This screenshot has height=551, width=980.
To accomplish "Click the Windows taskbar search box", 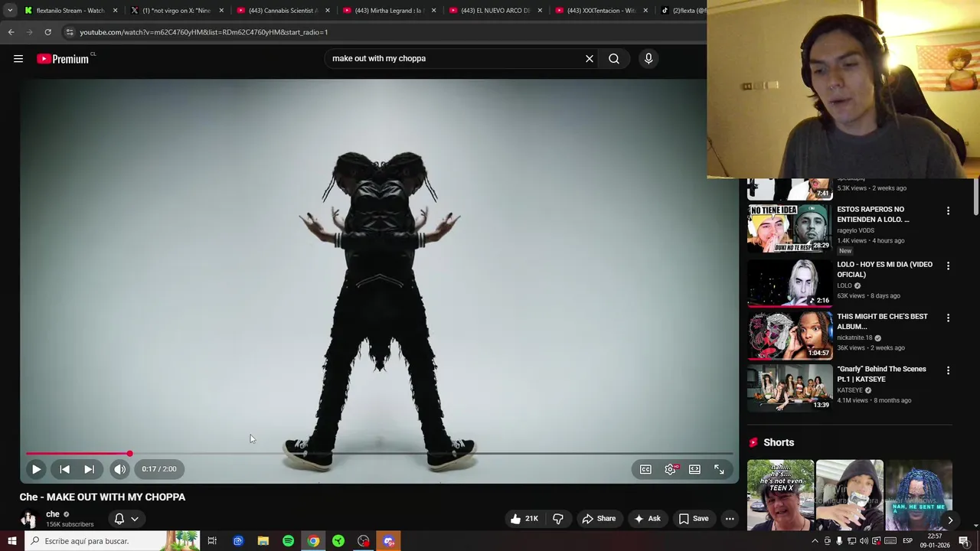I will [113, 541].
